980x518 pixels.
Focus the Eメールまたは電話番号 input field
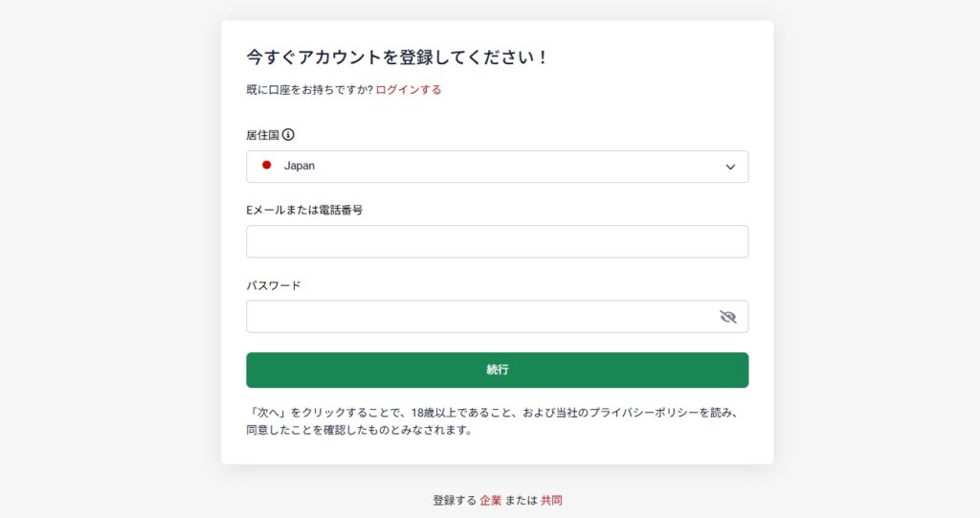[497, 241]
